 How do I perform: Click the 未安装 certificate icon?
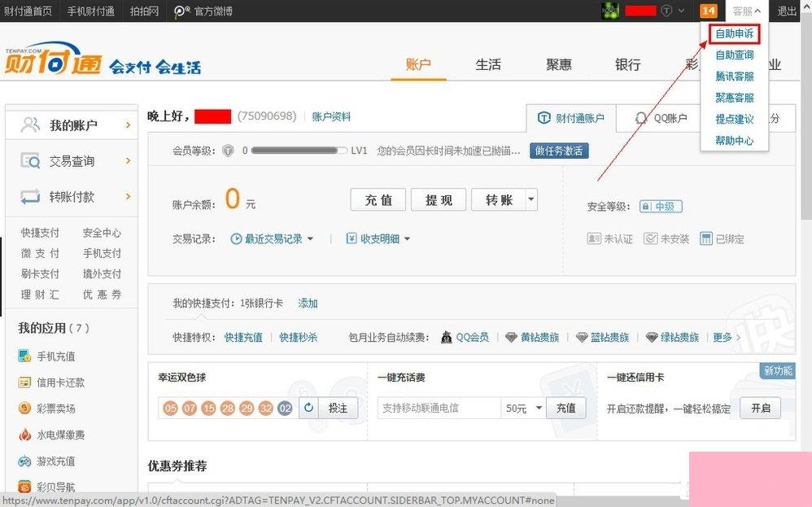[x=650, y=238]
